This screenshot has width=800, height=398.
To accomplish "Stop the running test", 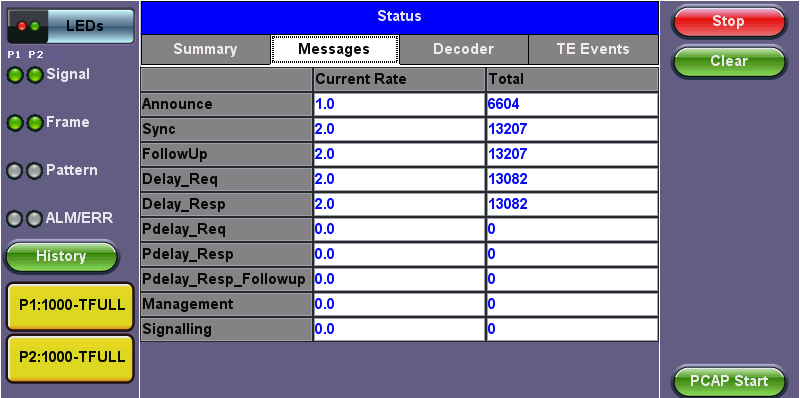I will [729, 21].
